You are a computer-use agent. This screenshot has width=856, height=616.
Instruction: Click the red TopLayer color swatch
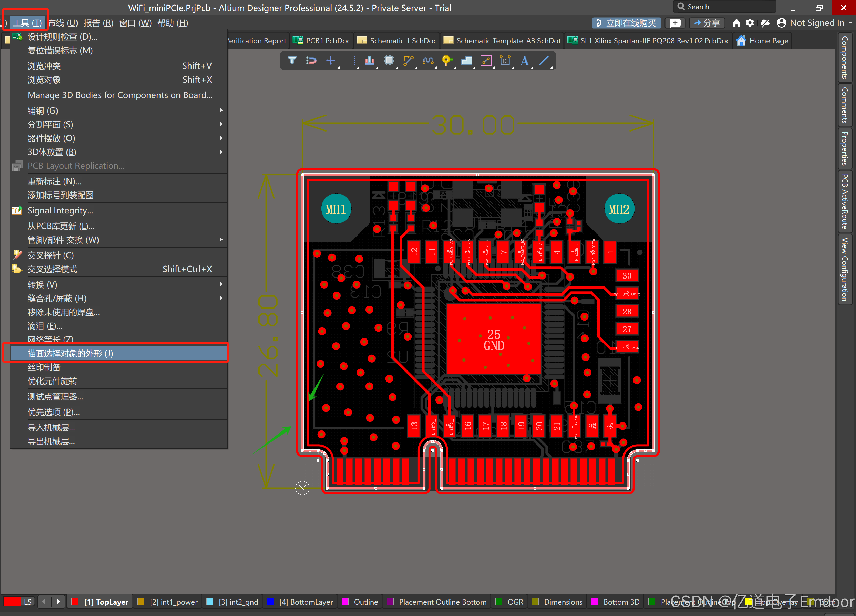point(75,602)
